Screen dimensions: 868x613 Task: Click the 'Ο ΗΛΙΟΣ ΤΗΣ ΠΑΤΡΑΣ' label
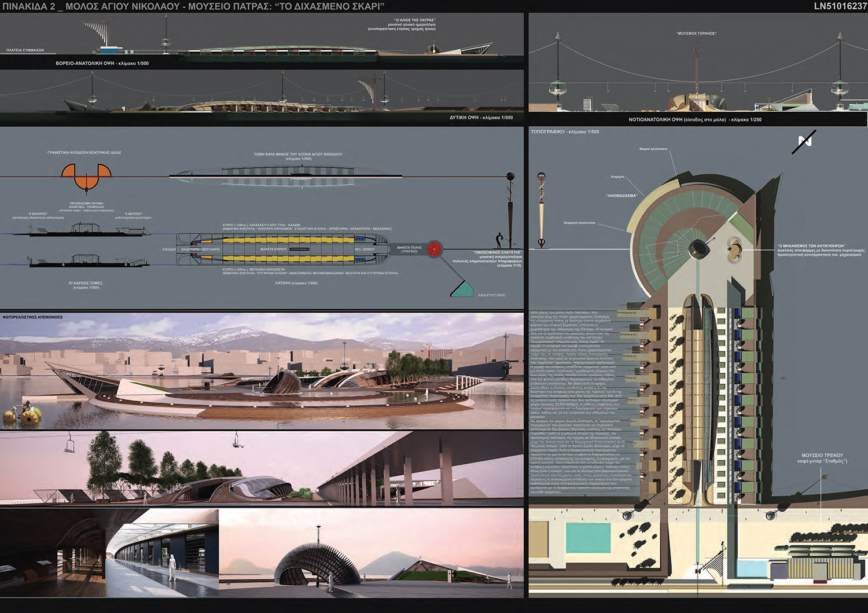click(x=414, y=20)
